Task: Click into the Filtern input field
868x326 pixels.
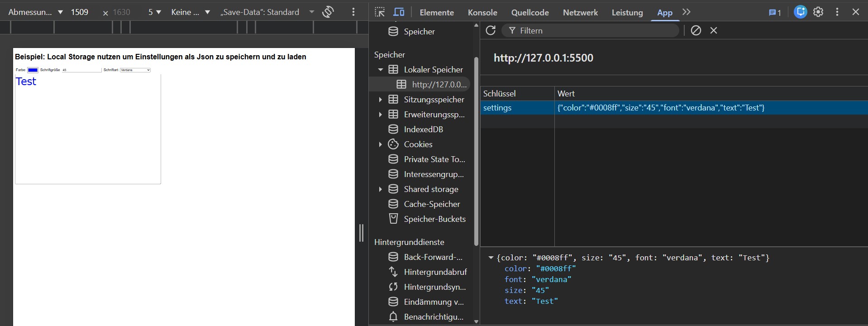Action: pyautogui.click(x=593, y=30)
